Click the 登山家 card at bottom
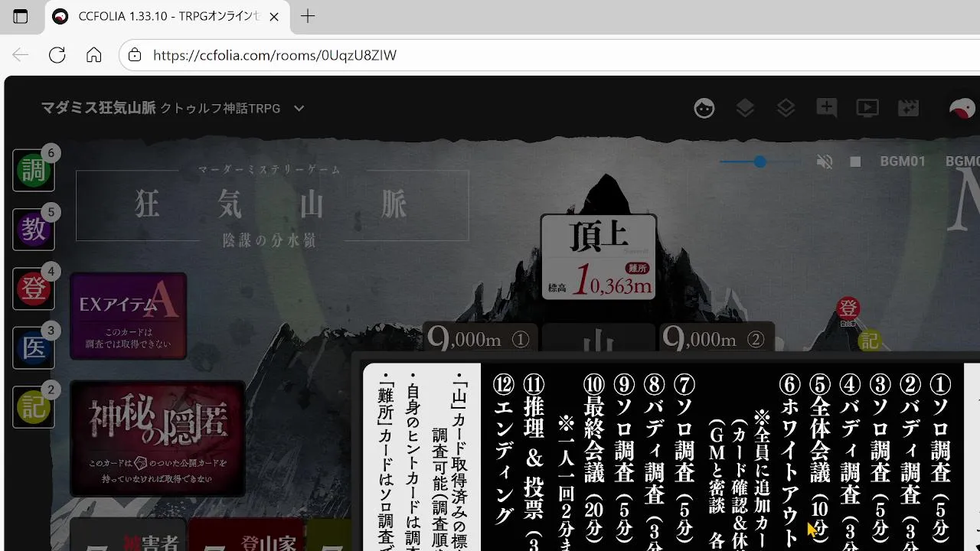 pyautogui.click(x=247, y=535)
